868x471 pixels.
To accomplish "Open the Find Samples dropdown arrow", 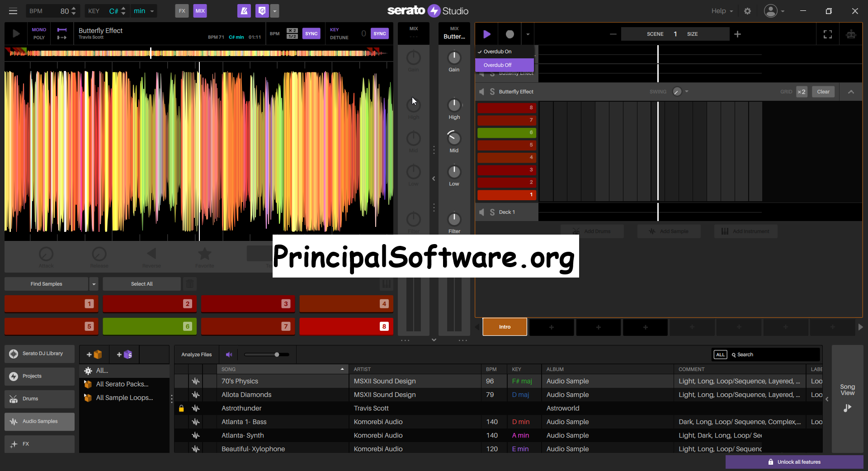I will click(x=94, y=284).
